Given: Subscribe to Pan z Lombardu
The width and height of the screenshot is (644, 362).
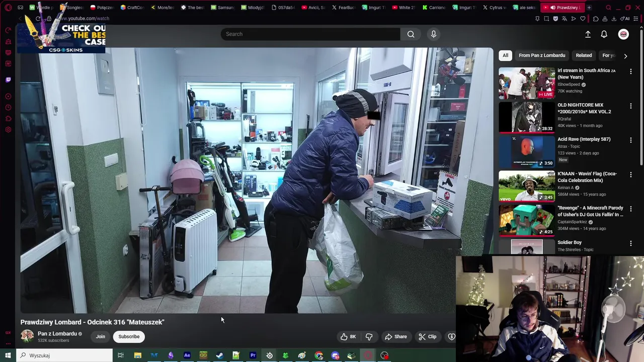Looking at the screenshot, I should [129, 337].
